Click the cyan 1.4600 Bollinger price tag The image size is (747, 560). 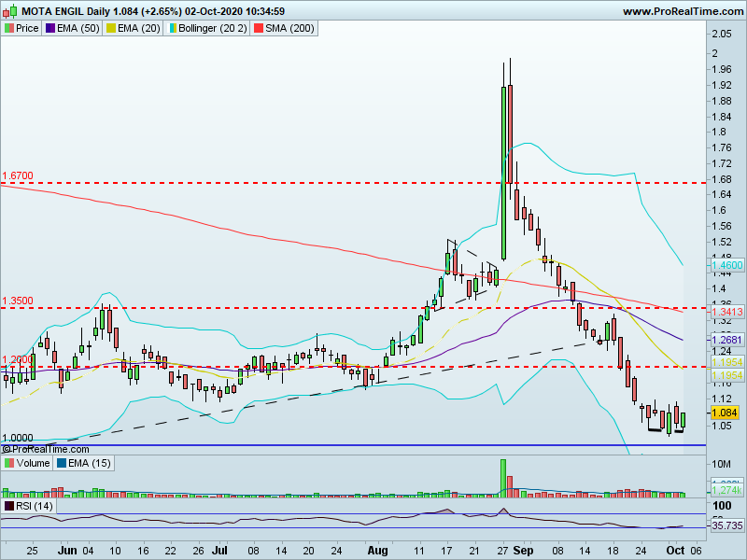pyautogui.click(x=727, y=265)
